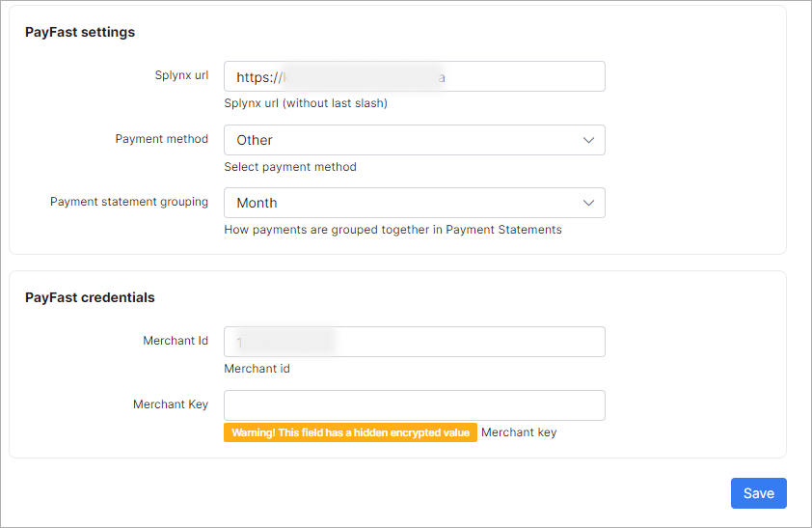Click the Splynx url field label
Viewport: 812px width, 528px height.
(181, 75)
